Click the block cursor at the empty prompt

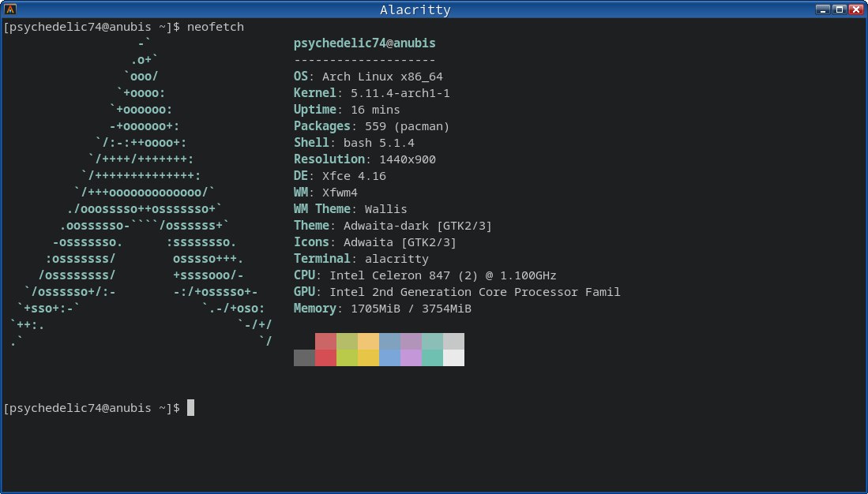pos(190,408)
